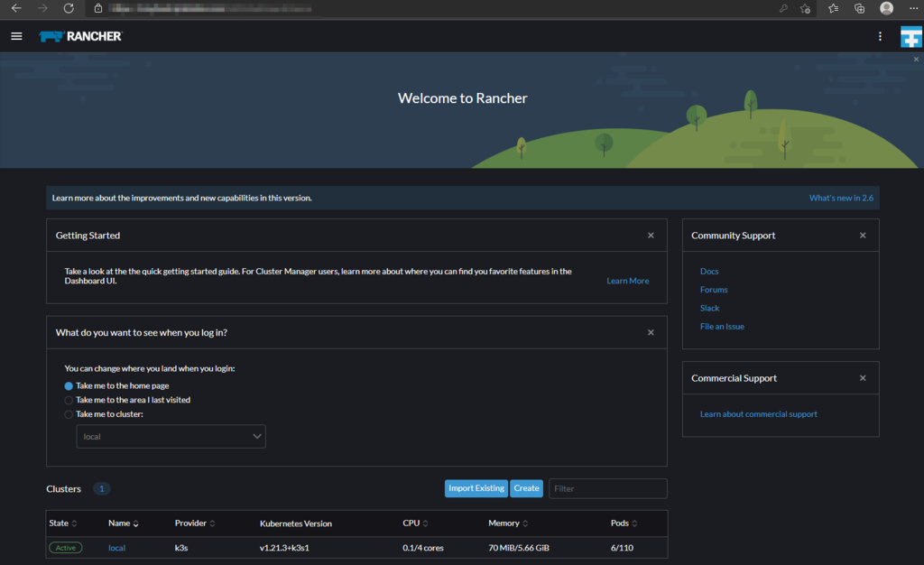Open the Learn More link
The width and height of the screenshot is (924, 565).
click(x=628, y=281)
